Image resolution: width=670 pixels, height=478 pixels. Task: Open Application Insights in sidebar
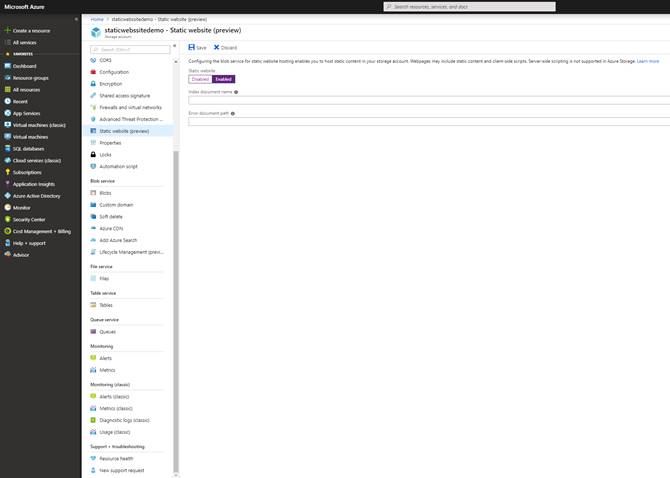(34, 184)
